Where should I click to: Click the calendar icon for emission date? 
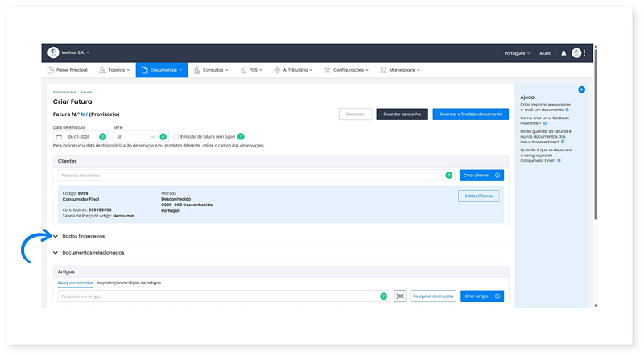(x=59, y=137)
